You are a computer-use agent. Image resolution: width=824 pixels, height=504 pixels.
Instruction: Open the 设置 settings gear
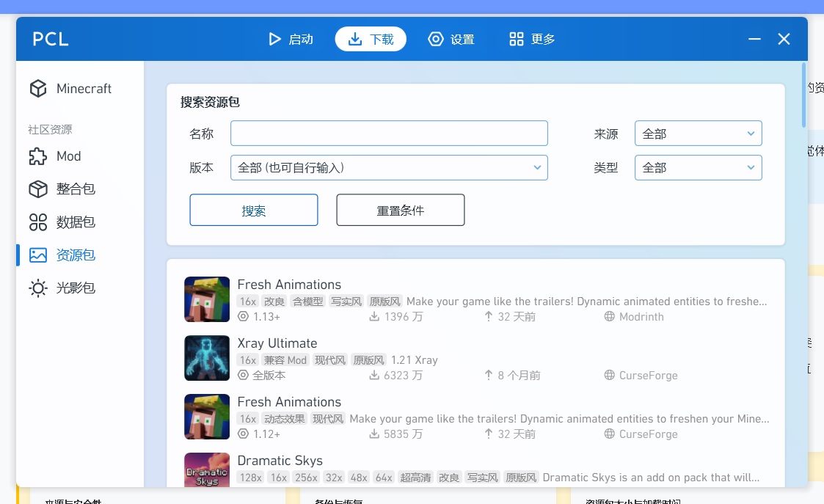pos(436,39)
